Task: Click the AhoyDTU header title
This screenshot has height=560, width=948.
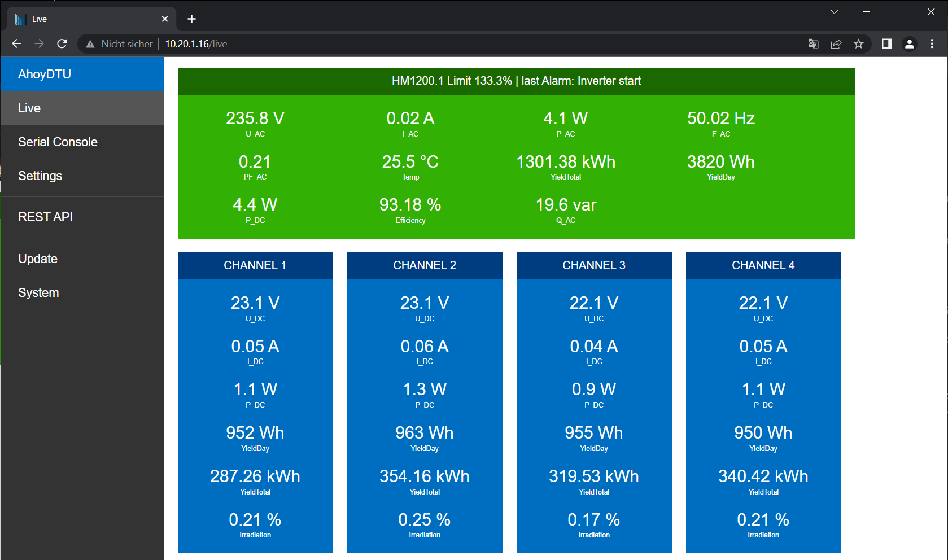Action: [45, 74]
